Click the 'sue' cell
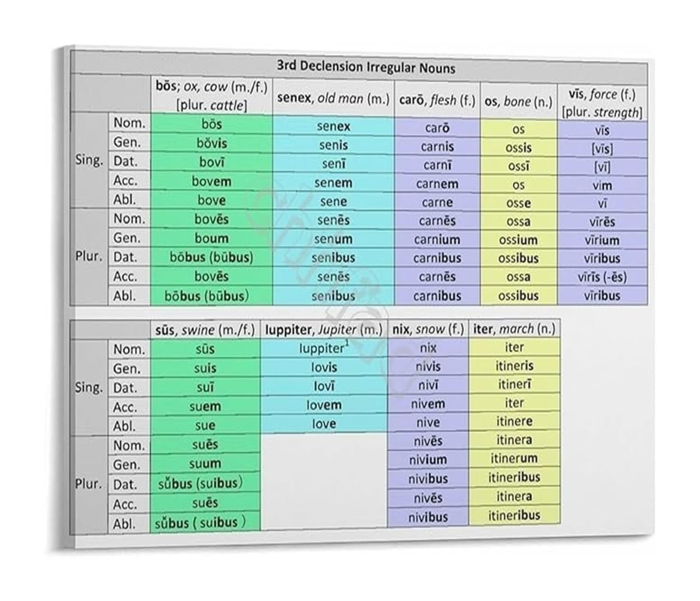The image size is (700, 601). tap(205, 425)
